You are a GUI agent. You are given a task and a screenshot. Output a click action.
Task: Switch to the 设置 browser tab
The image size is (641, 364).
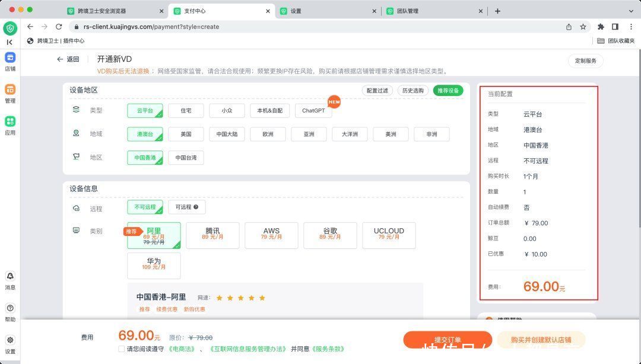tap(328, 11)
